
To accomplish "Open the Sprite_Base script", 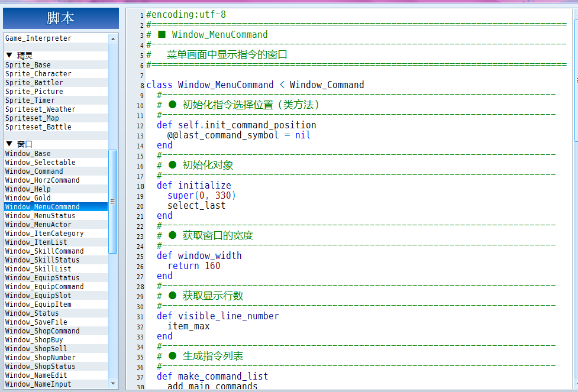I will (56, 65).
